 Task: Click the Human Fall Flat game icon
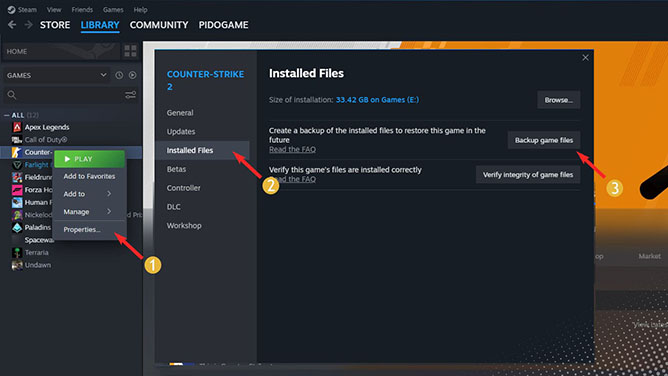(x=17, y=202)
